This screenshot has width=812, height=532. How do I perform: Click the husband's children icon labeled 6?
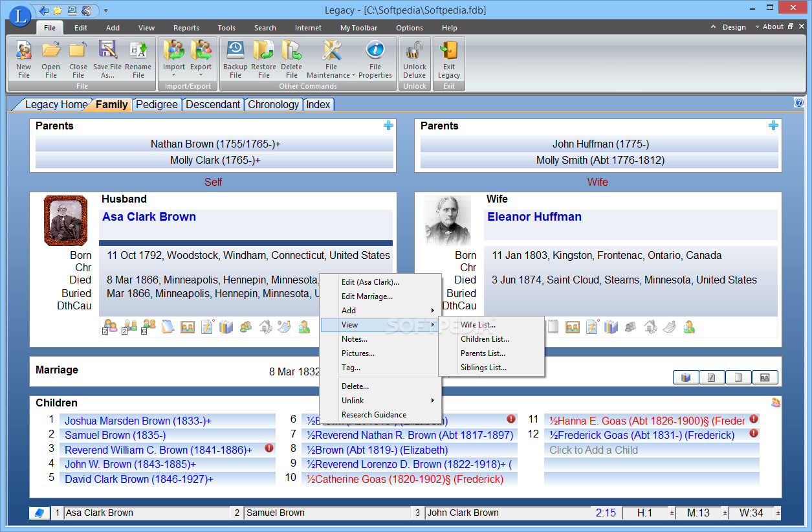[x=149, y=327]
